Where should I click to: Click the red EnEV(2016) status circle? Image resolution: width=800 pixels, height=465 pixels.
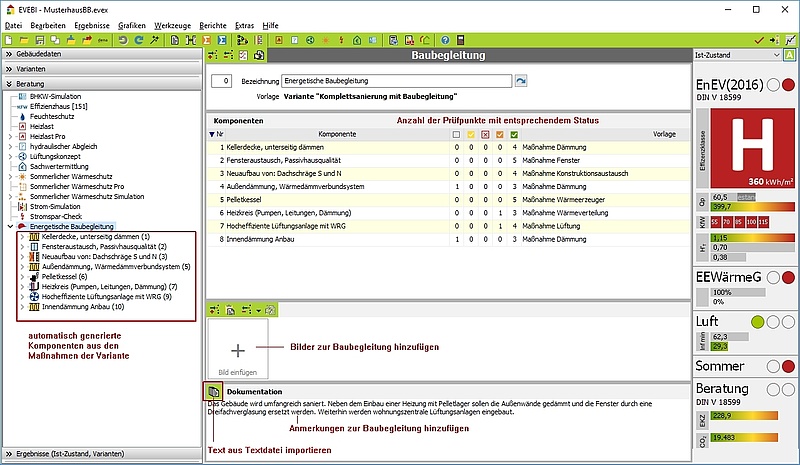tap(788, 85)
